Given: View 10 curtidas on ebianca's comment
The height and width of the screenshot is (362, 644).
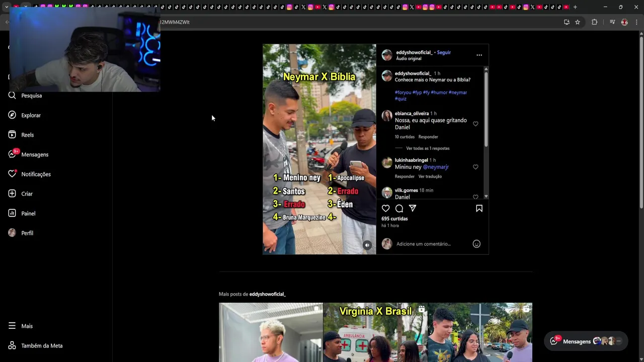Looking at the screenshot, I should click(405, 137).
